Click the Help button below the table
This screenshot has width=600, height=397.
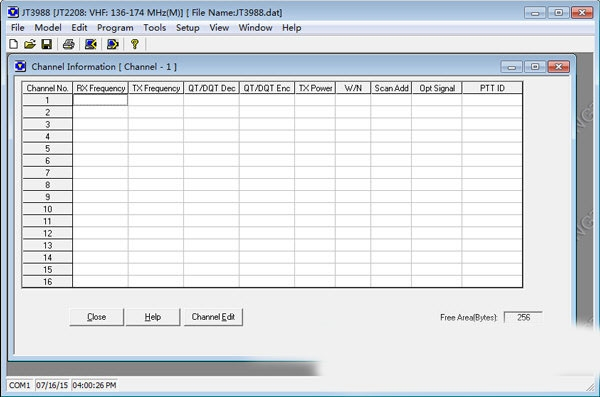153,317
